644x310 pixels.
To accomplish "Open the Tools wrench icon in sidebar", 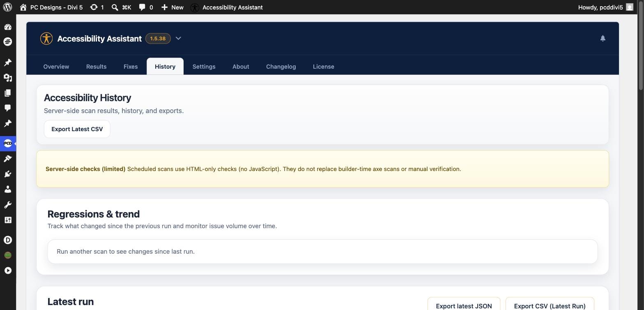I will (x=8, y=205).
